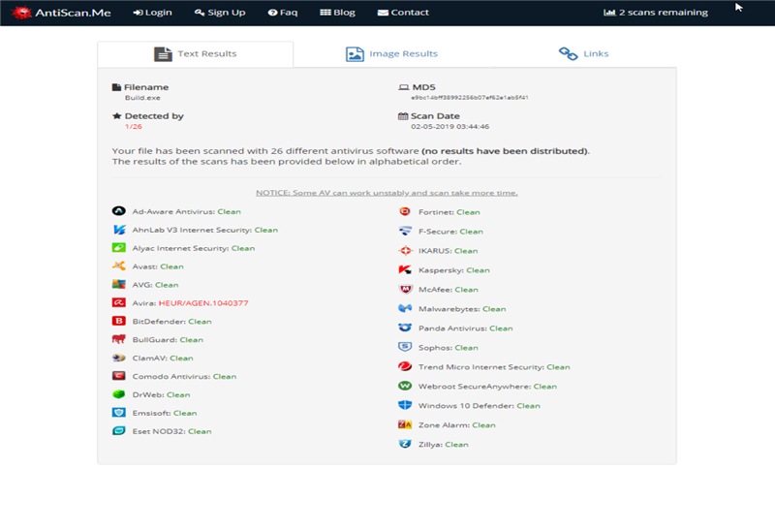Click the ClamAV icon
Screen dimensions: 775x532
coord(118,358)
